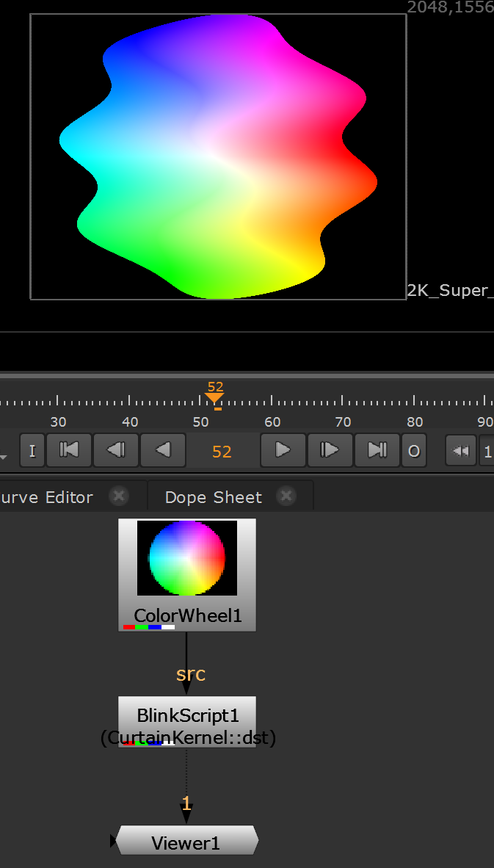Close the Dope Sheet tab
Screen dimensions: 494x868
[286, 496]
